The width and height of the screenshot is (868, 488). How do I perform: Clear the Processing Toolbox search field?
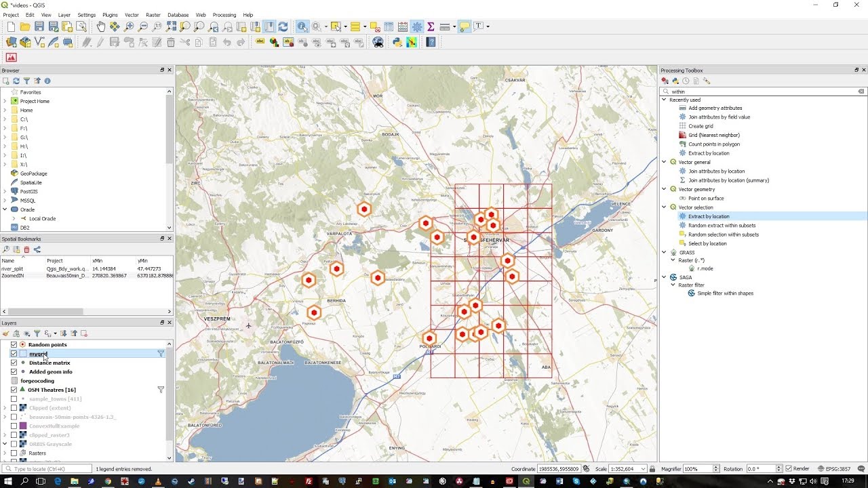[x=861, y=91]
